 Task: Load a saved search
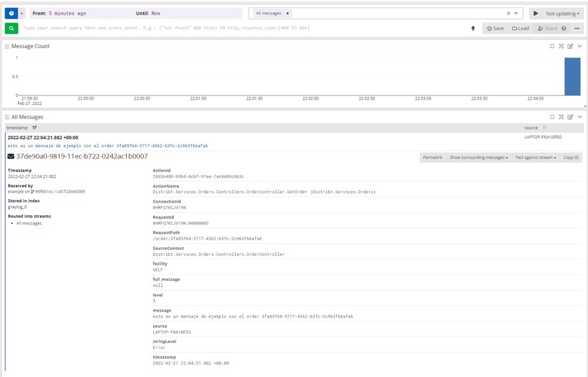521,28
